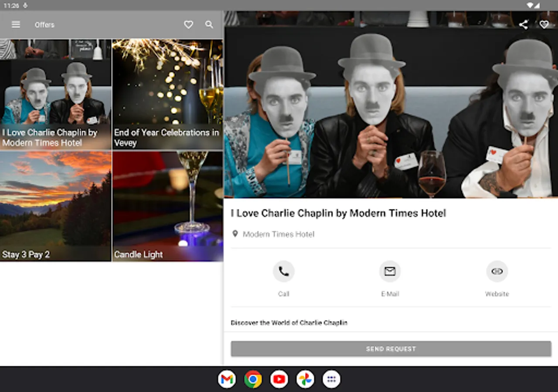The height and width of the screenshot is (392, 558).
Task: Tap the Website label
Action: click(x=497, y=294)
